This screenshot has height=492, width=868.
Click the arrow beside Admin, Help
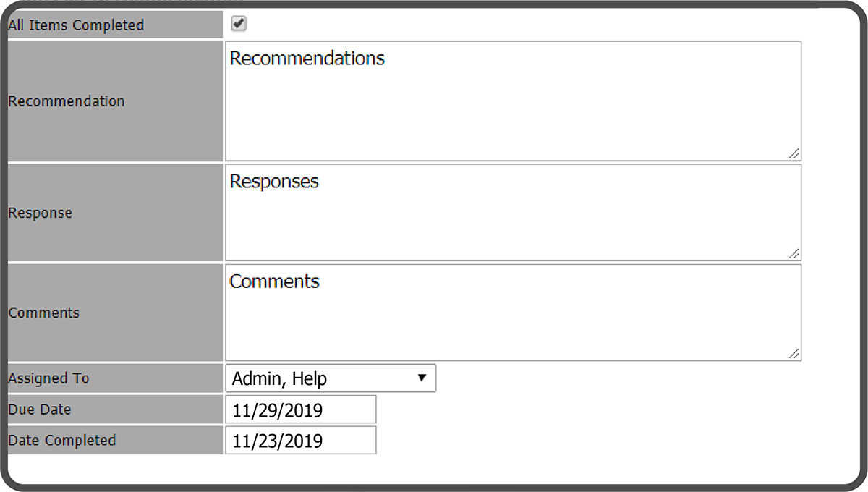pyautogui.click(x=422, y=378)
